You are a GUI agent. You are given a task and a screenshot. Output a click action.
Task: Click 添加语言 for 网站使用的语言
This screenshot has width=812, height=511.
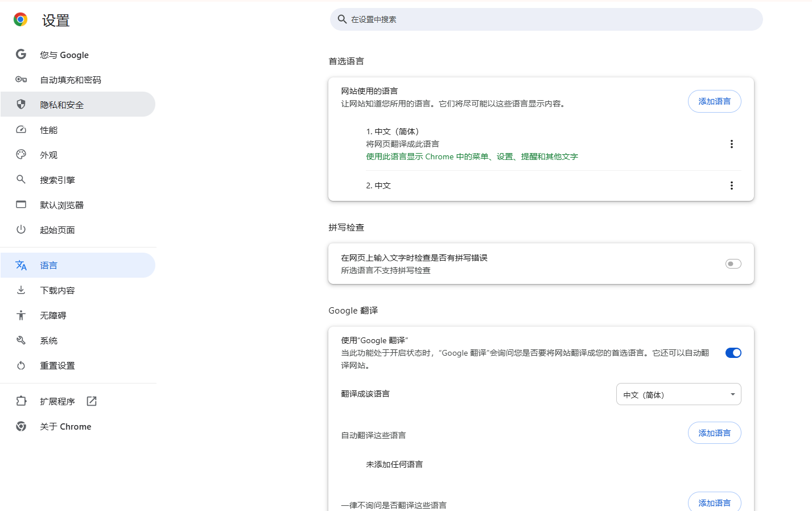(715, 101)
